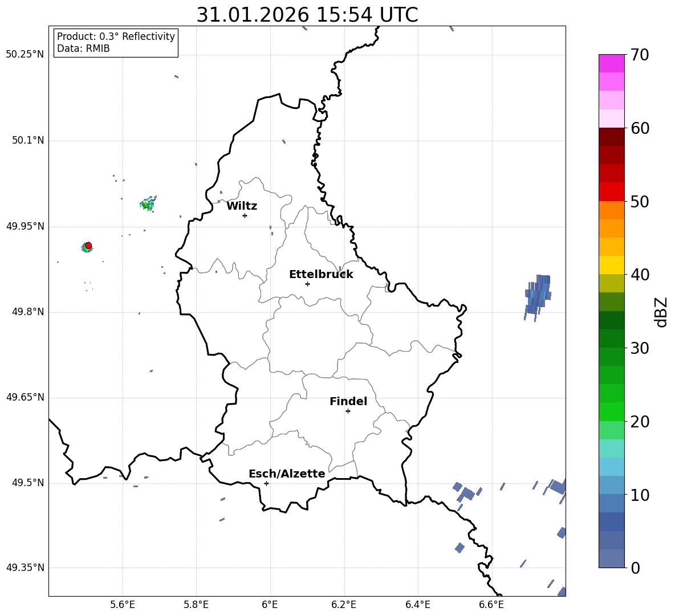The width and height of the screenshot is (675, 616).
Task: Click the red high-reflectivity echo dot
Action: click(x=88, y=245)
